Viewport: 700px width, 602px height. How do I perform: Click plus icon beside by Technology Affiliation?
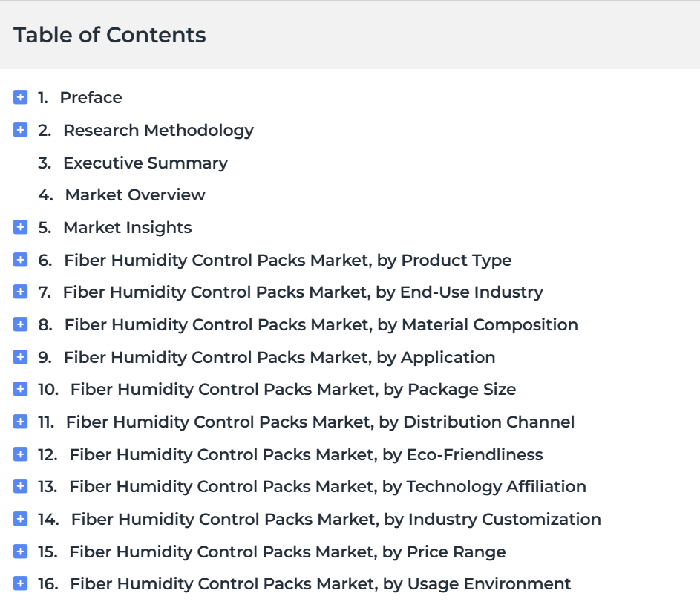pyautogui.click(x=20, y=486)
